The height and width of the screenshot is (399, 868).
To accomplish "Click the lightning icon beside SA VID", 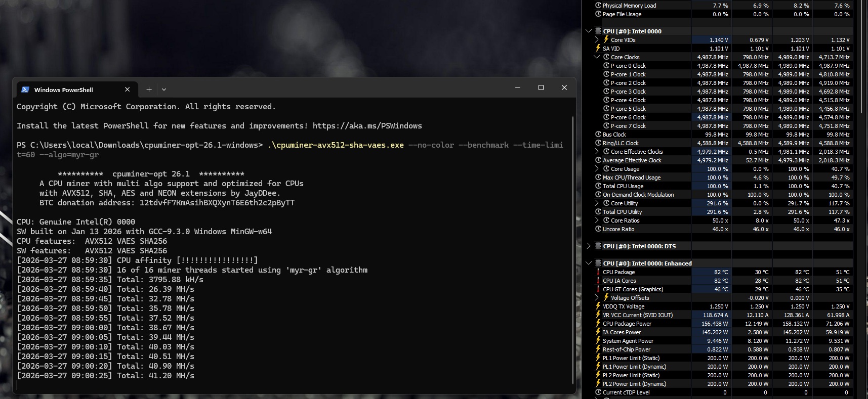I will click(x=598, y=48).
